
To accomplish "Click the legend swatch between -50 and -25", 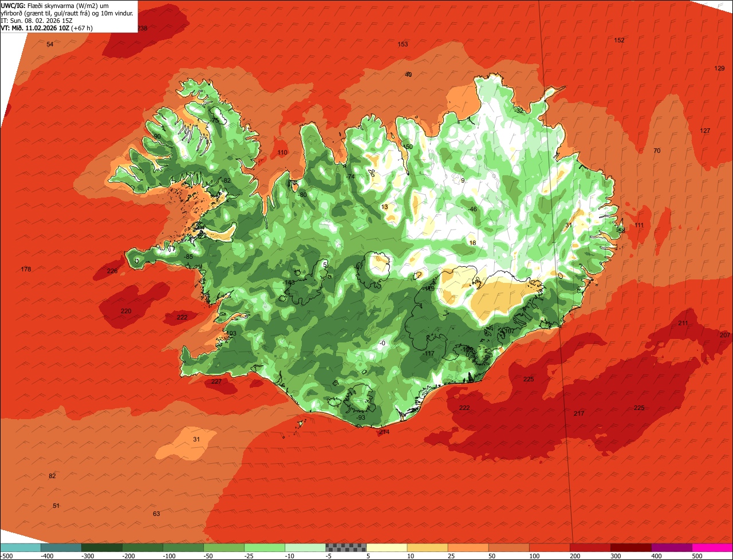I will point(224,547).
